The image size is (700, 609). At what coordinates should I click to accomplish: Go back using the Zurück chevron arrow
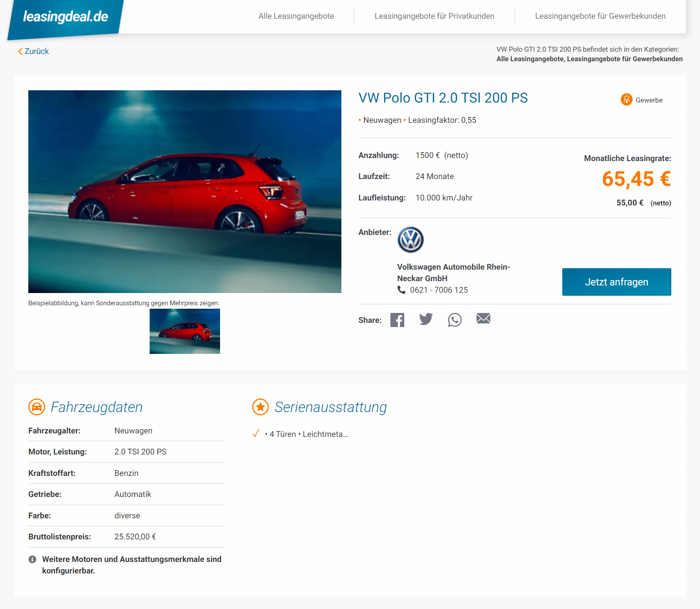[x=20, y=51]
